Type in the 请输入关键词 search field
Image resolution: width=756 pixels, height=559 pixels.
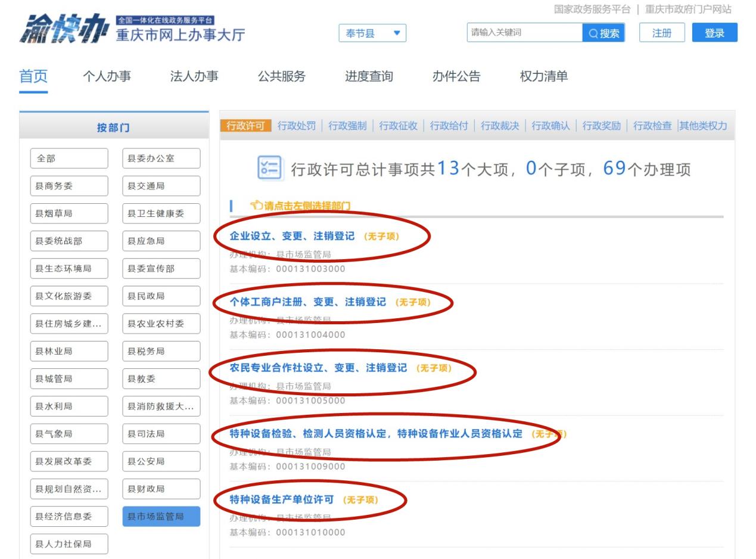click(x=524, y=33)
